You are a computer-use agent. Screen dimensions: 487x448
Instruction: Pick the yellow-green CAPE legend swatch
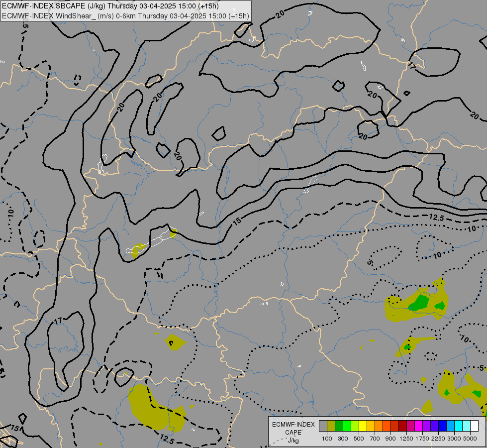(x=355, y=426)
